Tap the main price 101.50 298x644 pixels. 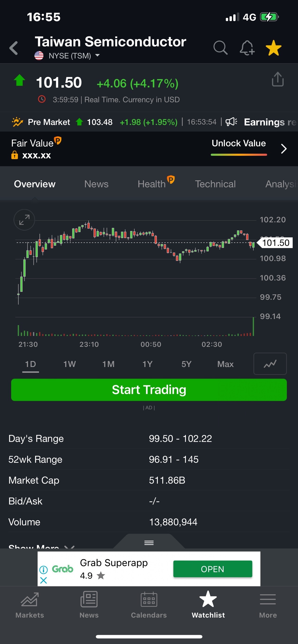pyautogui.click(x=59, y=82)
